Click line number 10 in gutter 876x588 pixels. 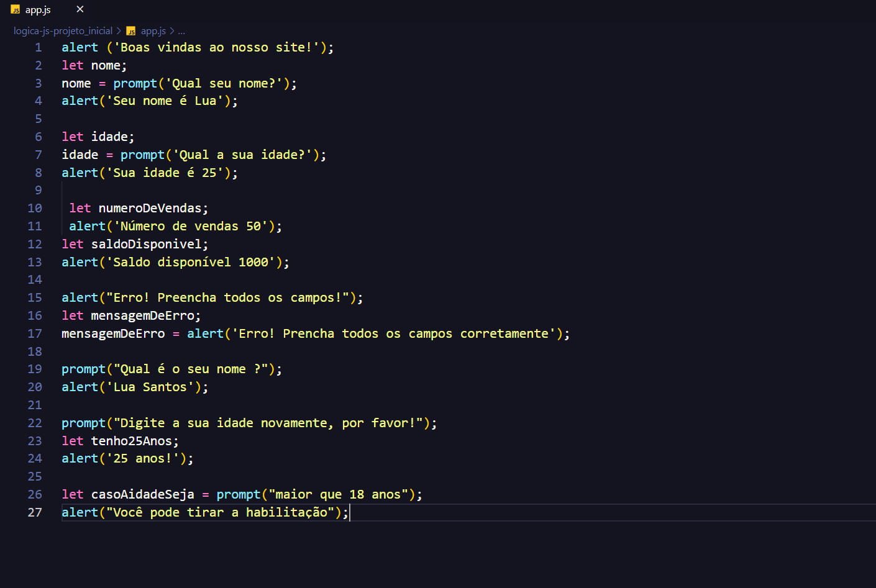point(35,208)
